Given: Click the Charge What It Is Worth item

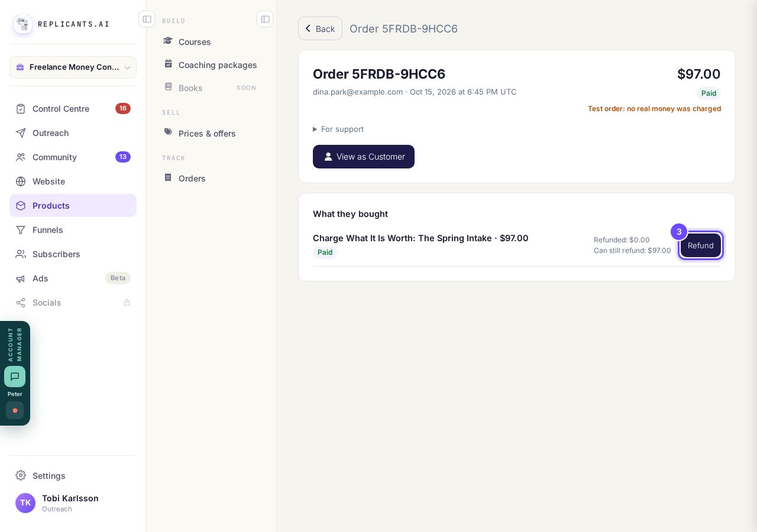Looking at the screenshot, I should pyautogui.click(x=420, y=238).
